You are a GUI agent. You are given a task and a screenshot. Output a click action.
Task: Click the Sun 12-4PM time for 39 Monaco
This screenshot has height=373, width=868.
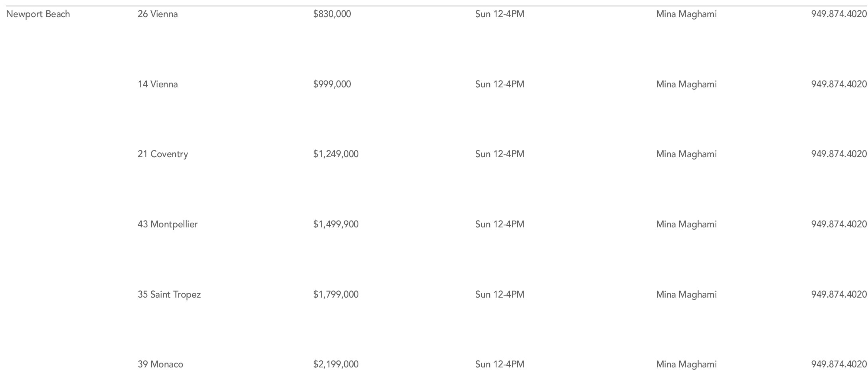coord(500,364)
